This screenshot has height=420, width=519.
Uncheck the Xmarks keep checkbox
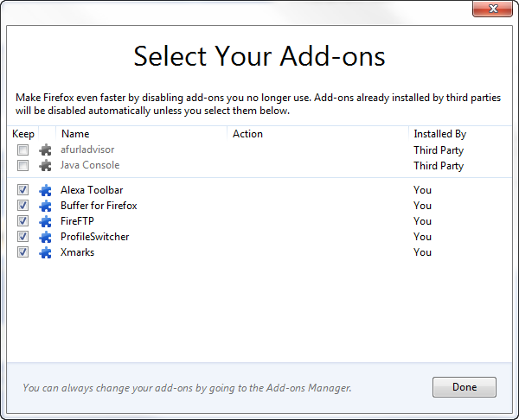[x=23, y=252]
